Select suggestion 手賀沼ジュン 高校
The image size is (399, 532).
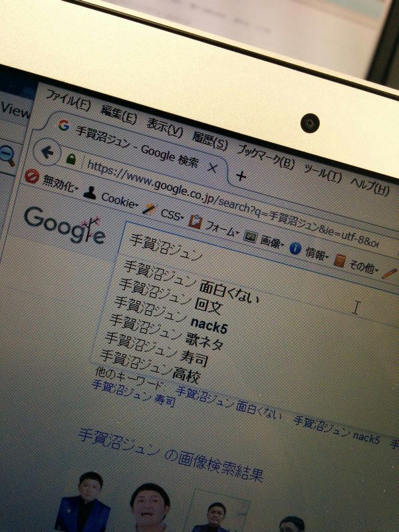click(150, 367)
